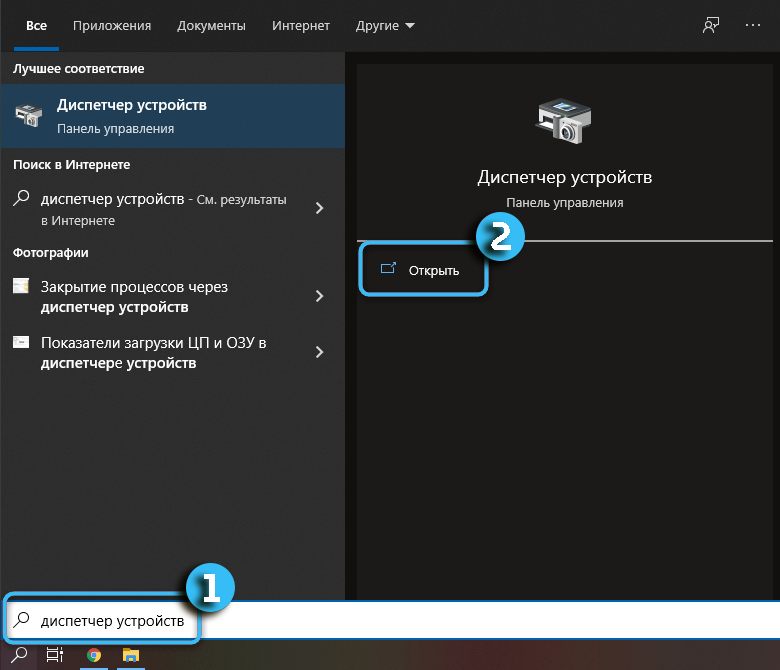Open web results for диспетчер устройств
This screenshot has width=780, height=670.
pyautogui.click(x=160, y=208)
